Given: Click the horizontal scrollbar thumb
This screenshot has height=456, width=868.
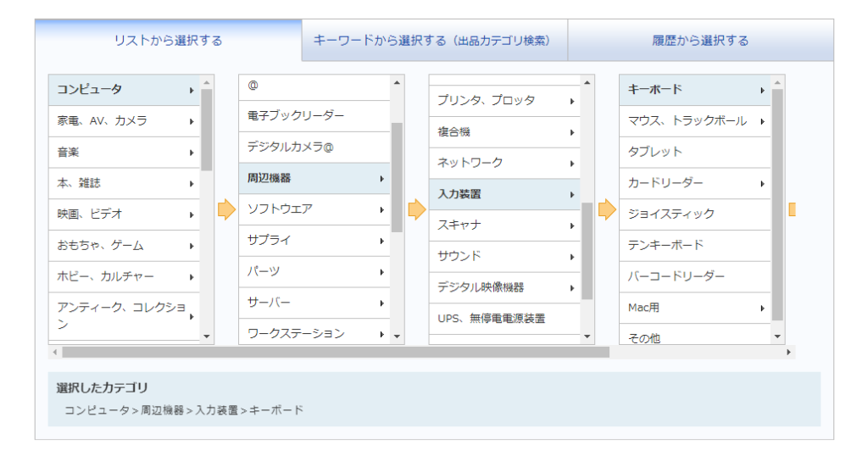Looking at the screenshot, I should (x=335, y=352).
